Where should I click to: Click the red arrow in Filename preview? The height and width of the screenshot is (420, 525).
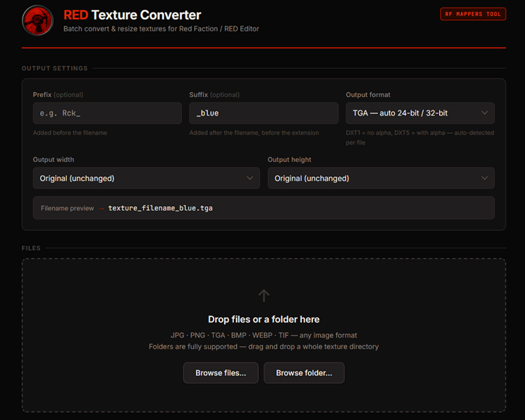coord(101,208)
